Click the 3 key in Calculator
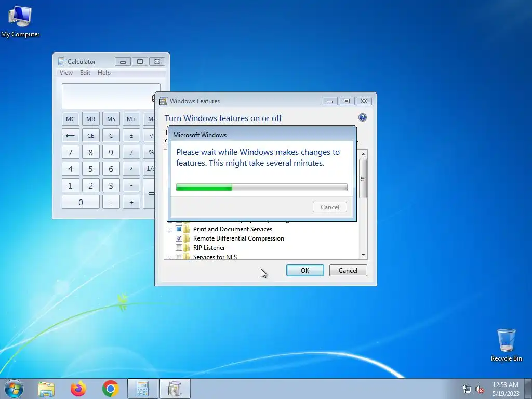The image size is (532, 399). 111,185
